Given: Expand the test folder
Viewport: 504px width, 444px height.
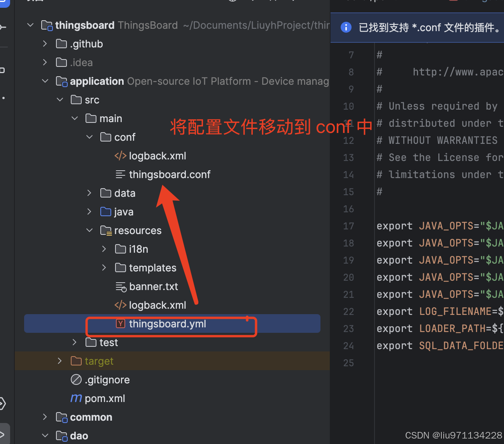Looking at the screenshot, I should pos(74,342).
